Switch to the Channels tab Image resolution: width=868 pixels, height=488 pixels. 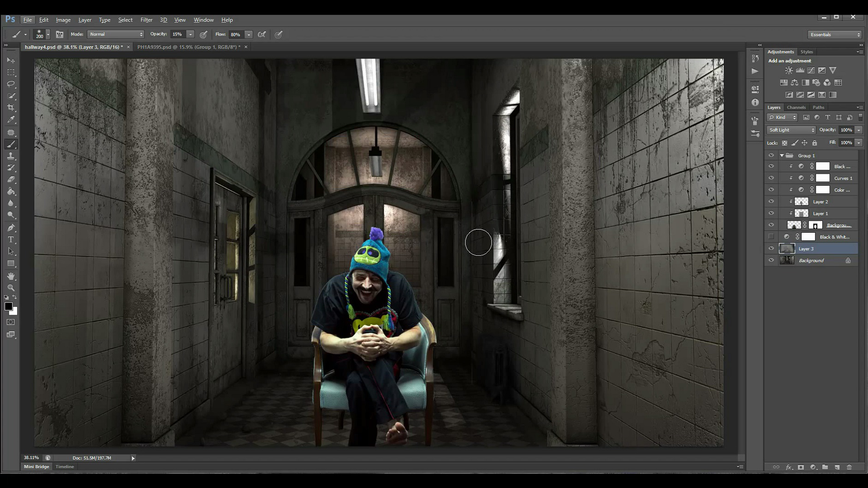coord(796,107)
